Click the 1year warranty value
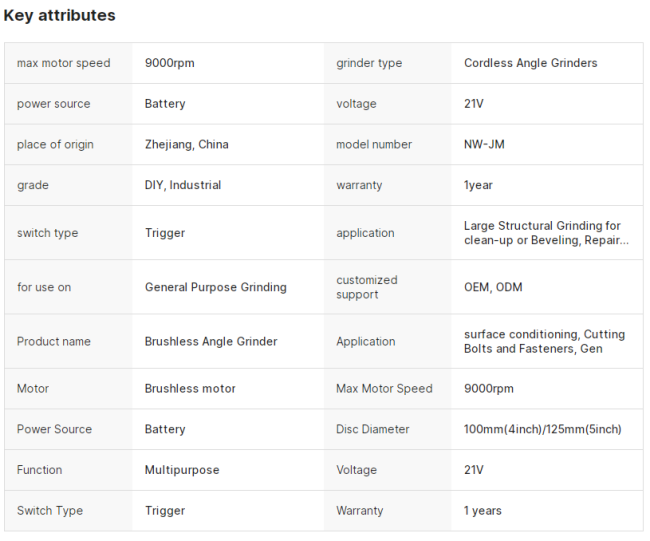 click(x=478, y=185)
